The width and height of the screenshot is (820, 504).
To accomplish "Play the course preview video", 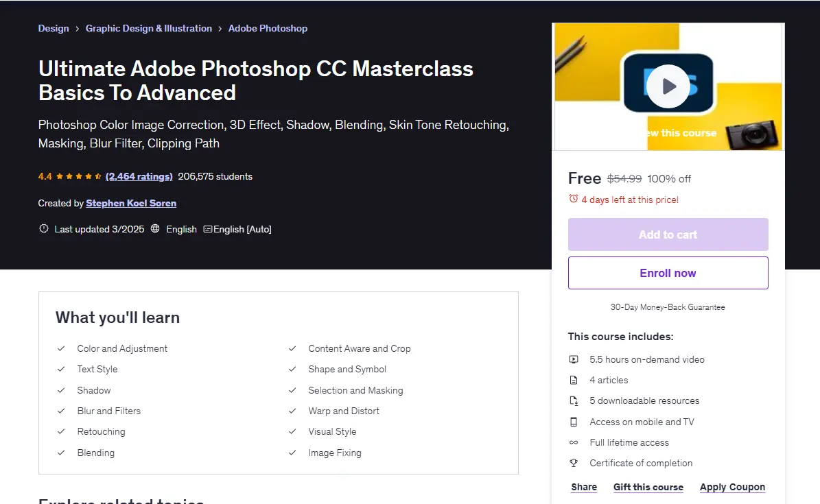I will click(x=668, y=86).
